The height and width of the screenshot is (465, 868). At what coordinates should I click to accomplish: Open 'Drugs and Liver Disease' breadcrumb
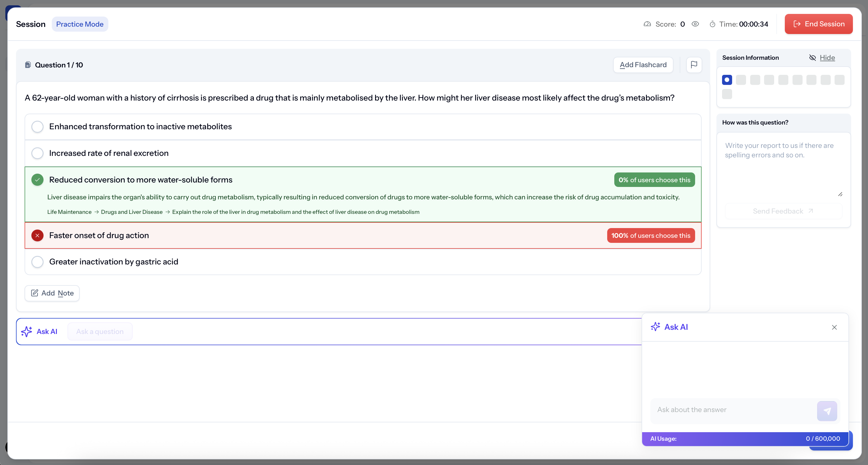pos(132,212)
